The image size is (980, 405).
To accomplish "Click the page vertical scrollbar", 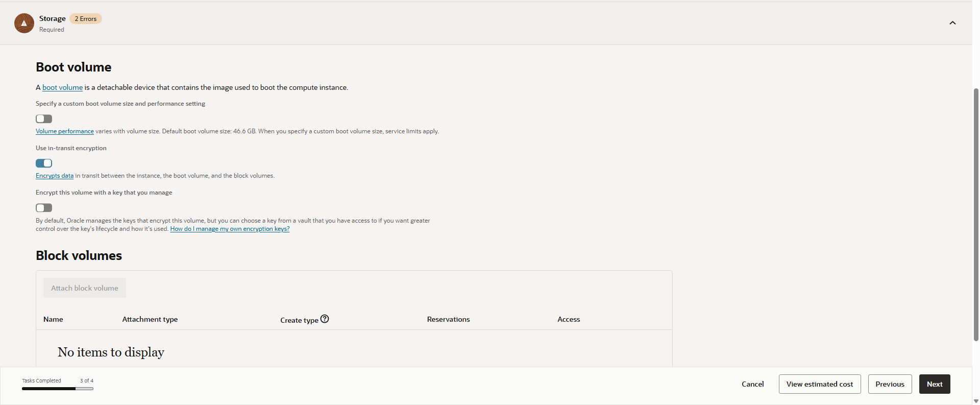I will pyautogui.click(x=976, y=215).
